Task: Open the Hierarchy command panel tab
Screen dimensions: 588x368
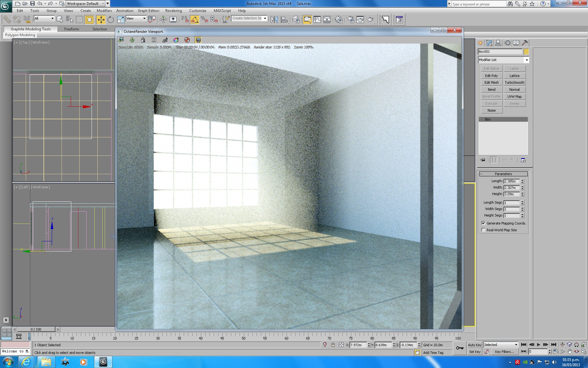Action: (498, 43)
